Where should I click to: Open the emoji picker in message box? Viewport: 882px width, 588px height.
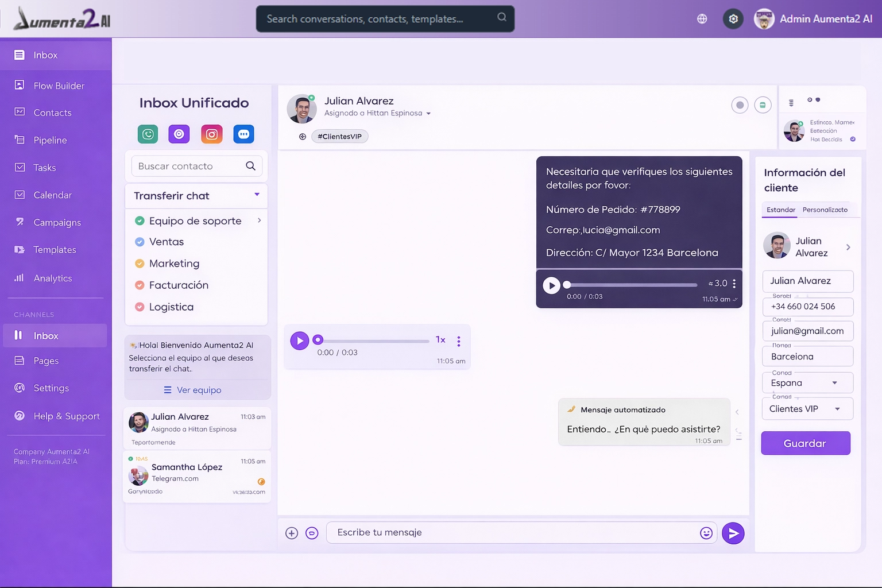click(706, 533)
